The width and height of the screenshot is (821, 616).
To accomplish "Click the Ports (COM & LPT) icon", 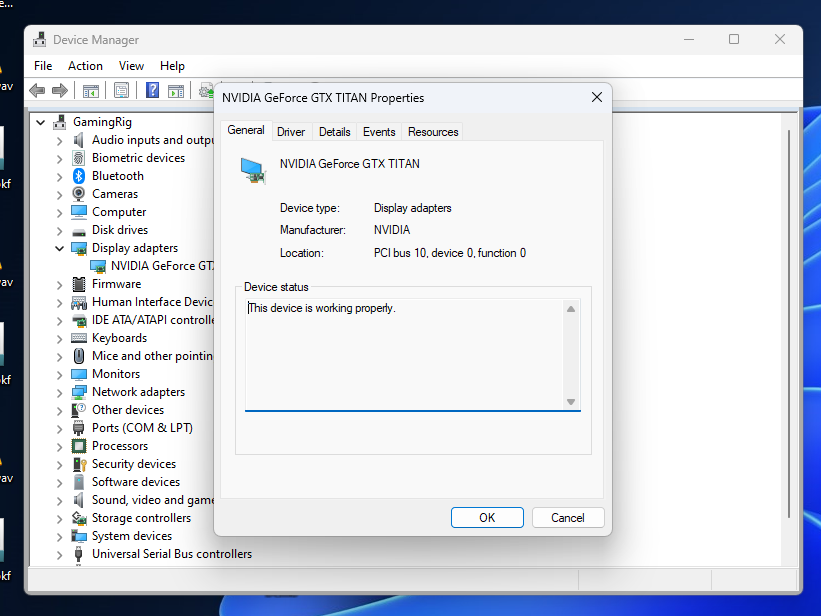I will point(79,428).
